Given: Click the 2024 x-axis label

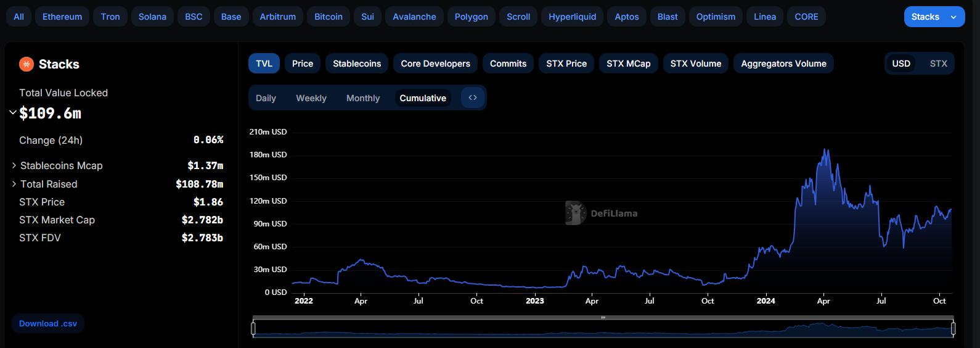Looking at the screenshot, I should click(766, 301).
